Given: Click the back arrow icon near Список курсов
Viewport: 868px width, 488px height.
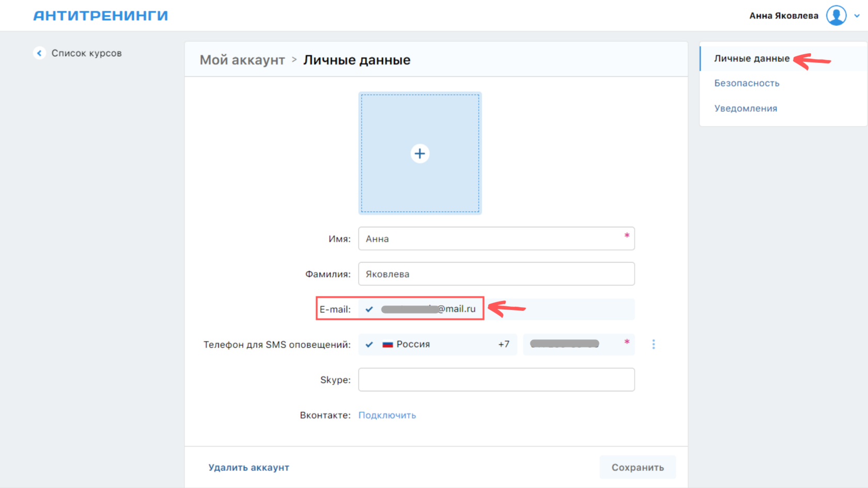Looking at the screenshot, I should [39, 53].
